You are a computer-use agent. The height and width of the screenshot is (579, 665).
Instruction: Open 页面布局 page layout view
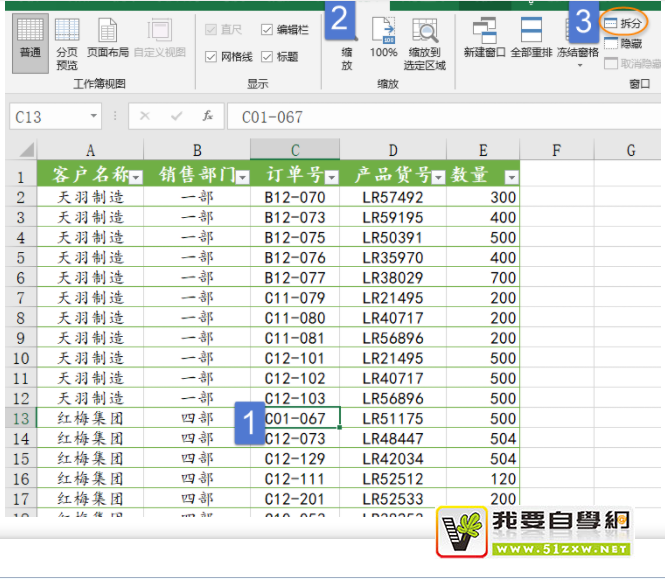(106, 42)
